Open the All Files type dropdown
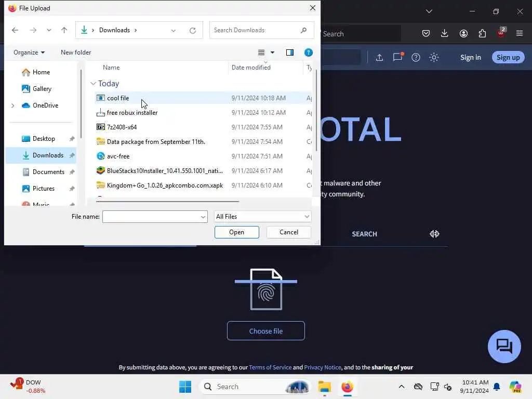Viewport: 532px width, 399px height. pyautogui.click(x=262, y=217)
